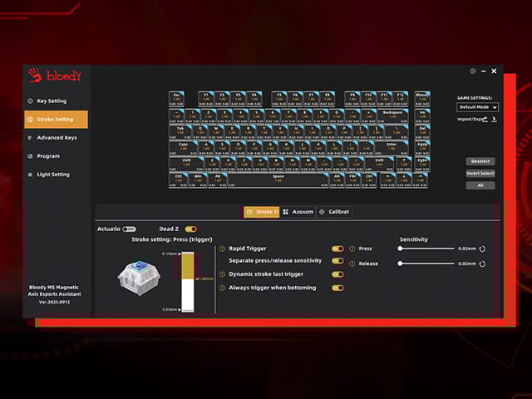Click the Deselect button

(x=480, y=161)
